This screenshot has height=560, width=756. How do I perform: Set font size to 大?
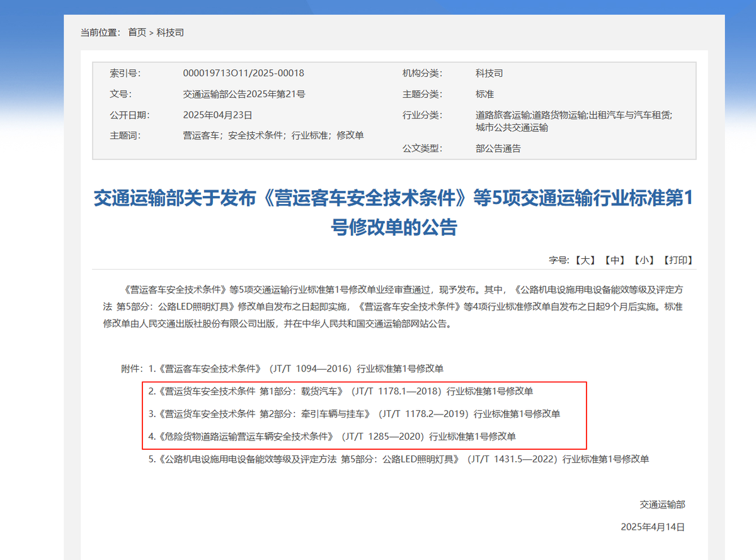[x=585, y=260]
